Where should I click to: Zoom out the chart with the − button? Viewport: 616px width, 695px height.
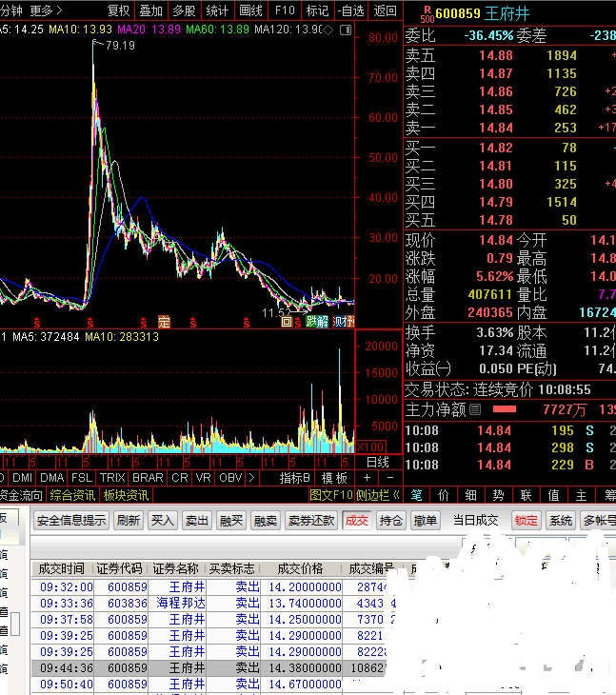(x=390, y=478)
